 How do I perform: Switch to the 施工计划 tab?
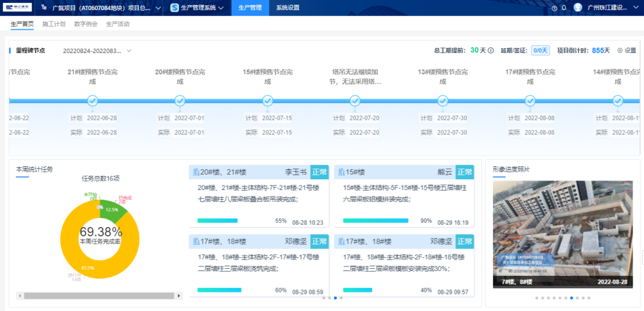click(x=54, y=24)
